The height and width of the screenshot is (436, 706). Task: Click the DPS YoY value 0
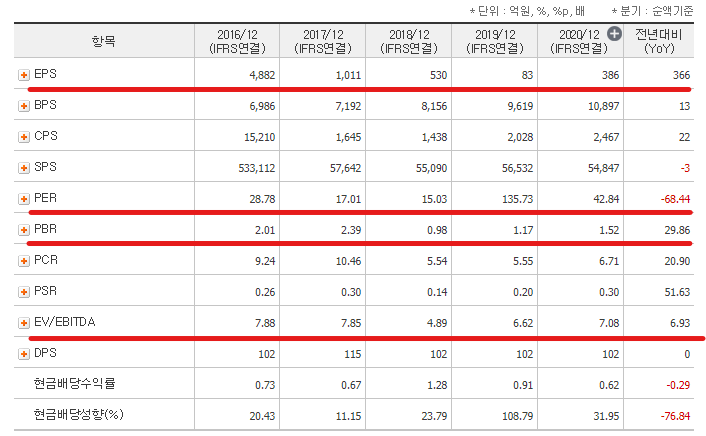click(x=687, y=354)
